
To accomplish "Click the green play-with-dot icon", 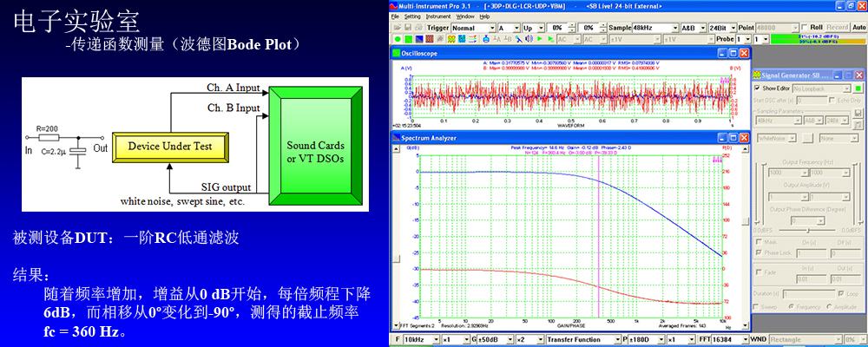I will [x=551, y=39].
